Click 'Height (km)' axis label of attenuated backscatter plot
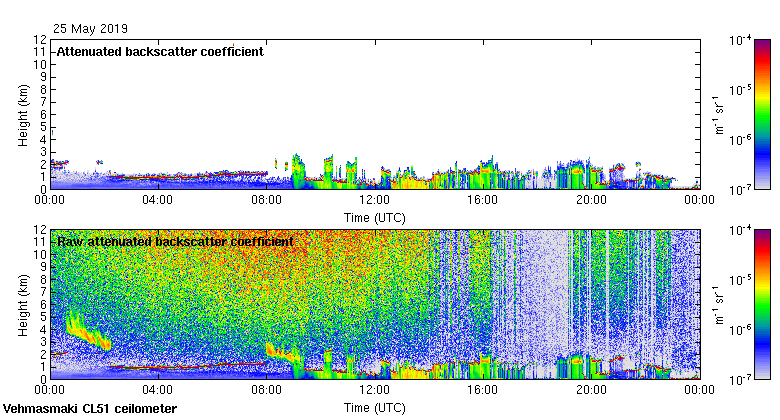 (x=23, y=115)
